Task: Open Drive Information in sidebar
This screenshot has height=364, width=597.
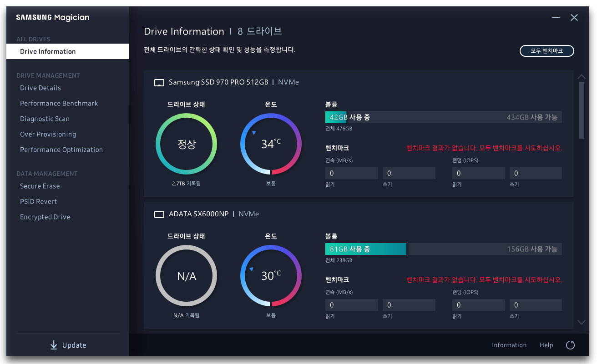Action: click(68, 51)
